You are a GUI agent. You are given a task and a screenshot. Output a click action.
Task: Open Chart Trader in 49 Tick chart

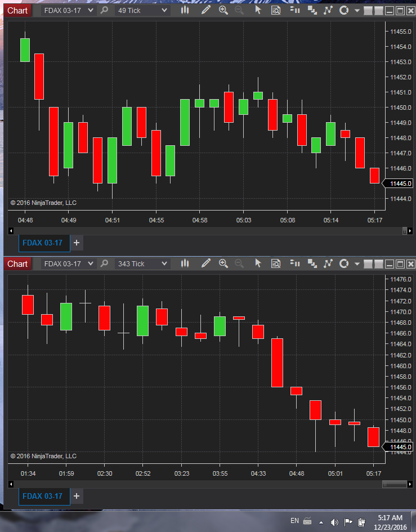point(295,10)
